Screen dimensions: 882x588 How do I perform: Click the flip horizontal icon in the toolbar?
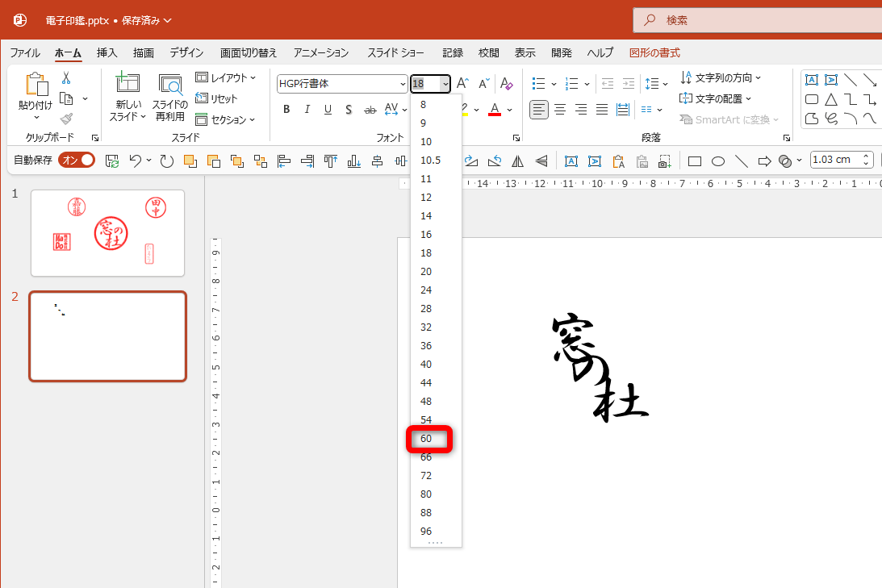517,162
